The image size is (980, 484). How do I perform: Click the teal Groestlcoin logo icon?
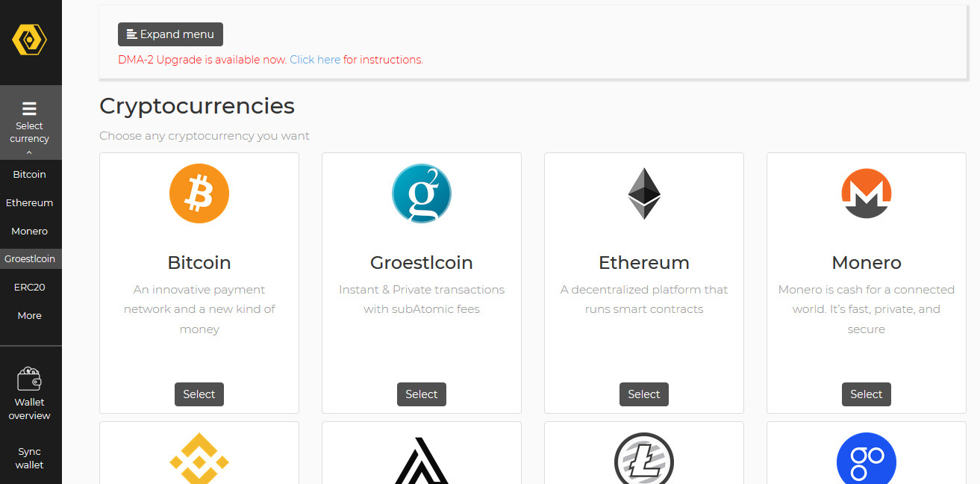tap(422, 193)
